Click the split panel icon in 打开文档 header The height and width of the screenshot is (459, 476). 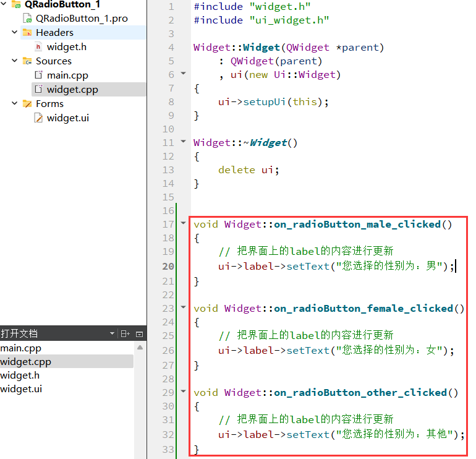click(x=125, y=334)
